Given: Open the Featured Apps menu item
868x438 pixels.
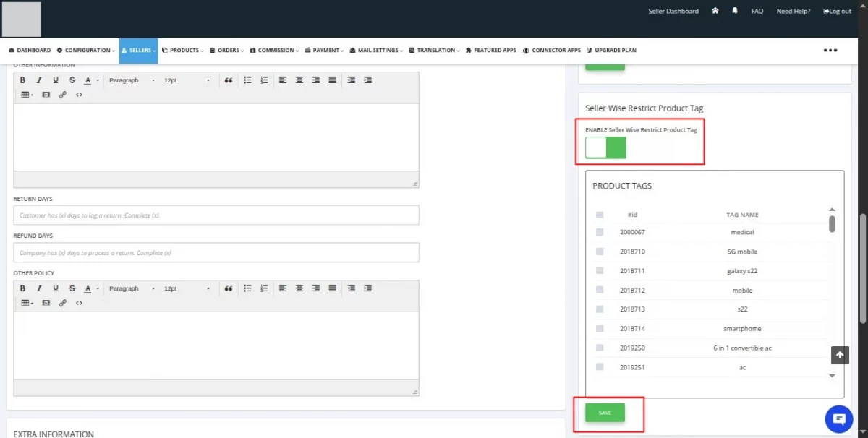Looking at the screenshot, I should (491, 51).
